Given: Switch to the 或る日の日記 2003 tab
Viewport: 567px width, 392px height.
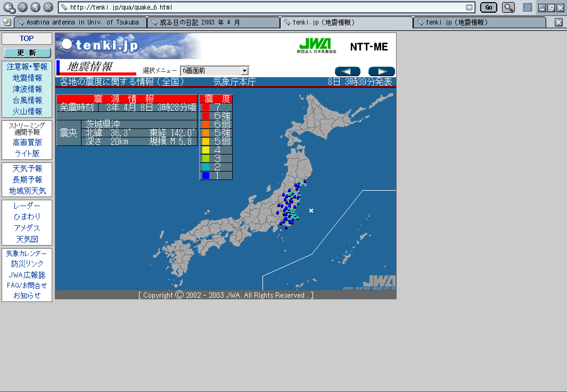Looking at the screenshot, I should [213, 22].
